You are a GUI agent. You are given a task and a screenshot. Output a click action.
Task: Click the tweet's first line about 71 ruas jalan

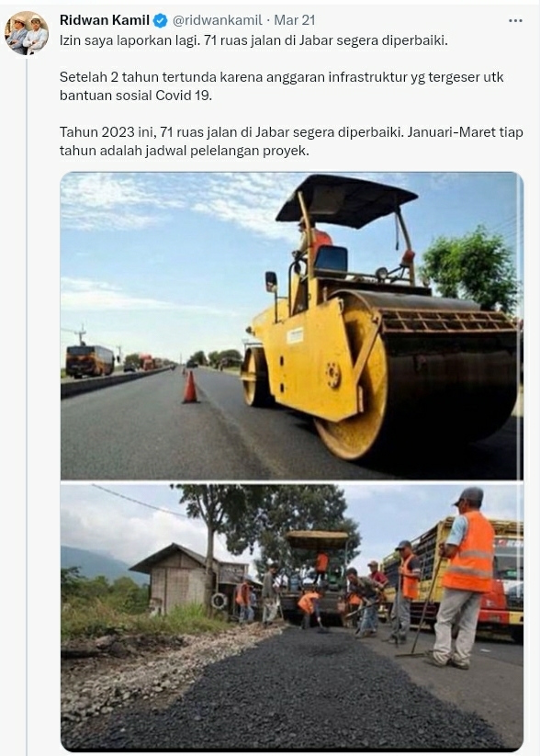tap(253, 40)
